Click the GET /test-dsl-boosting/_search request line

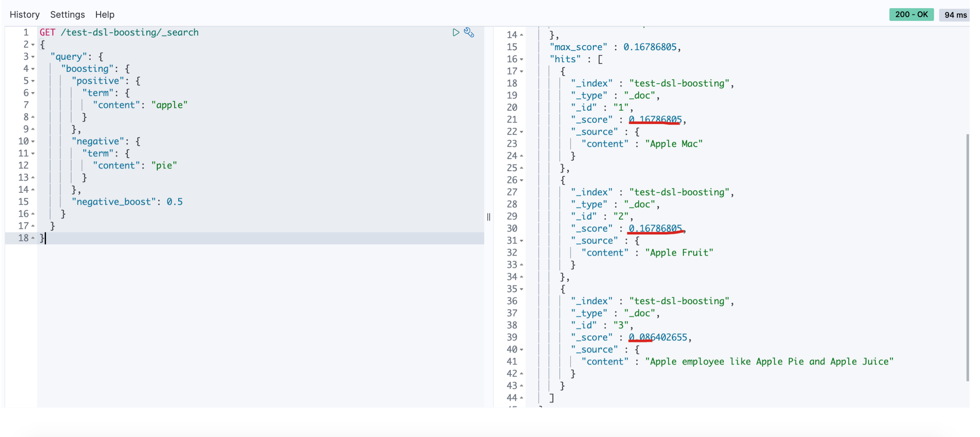coord(119,32)
